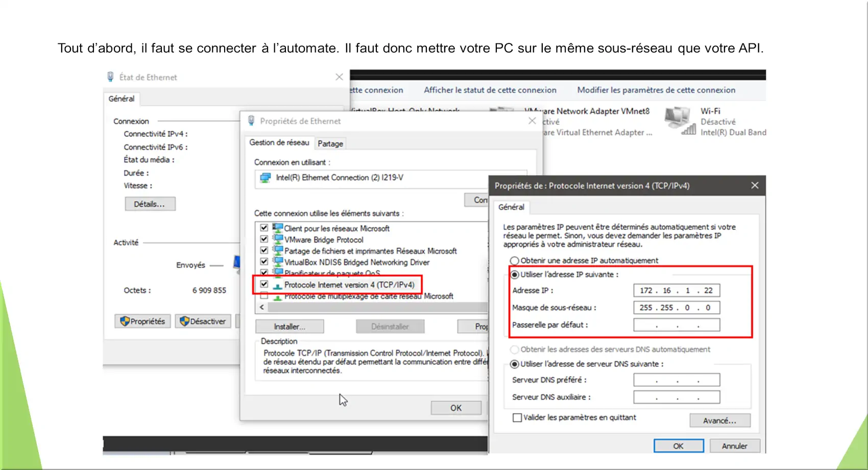Uncheck Client pour les réseaux Microsoft

264,228
